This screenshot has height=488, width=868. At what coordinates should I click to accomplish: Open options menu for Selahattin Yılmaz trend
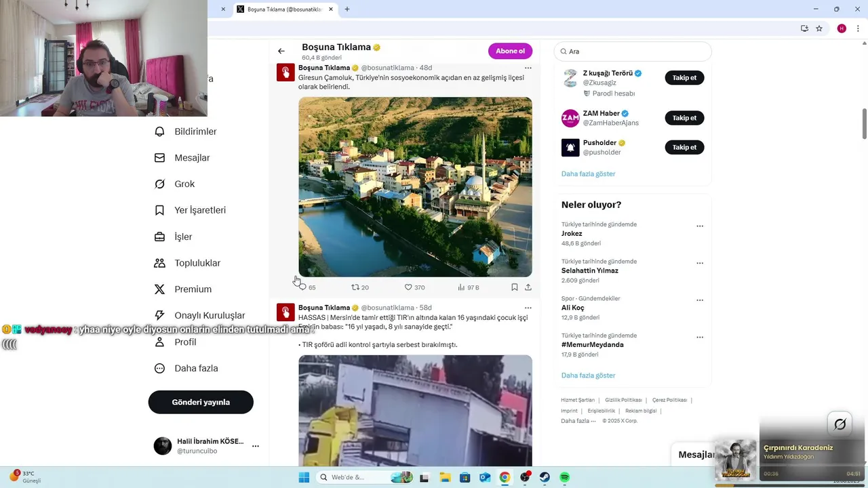pyautogui.click(x=700, y=263)
